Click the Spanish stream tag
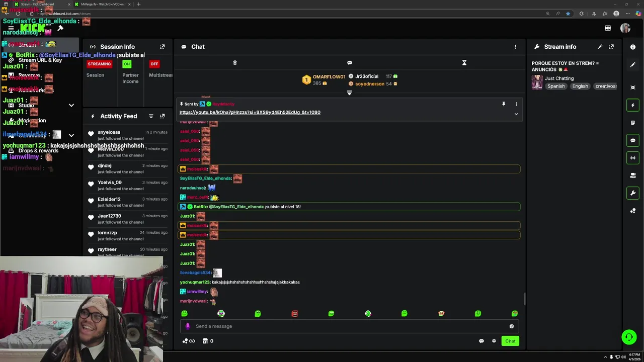644x362 pixels. pyautogui.click(x=556, y=86)
